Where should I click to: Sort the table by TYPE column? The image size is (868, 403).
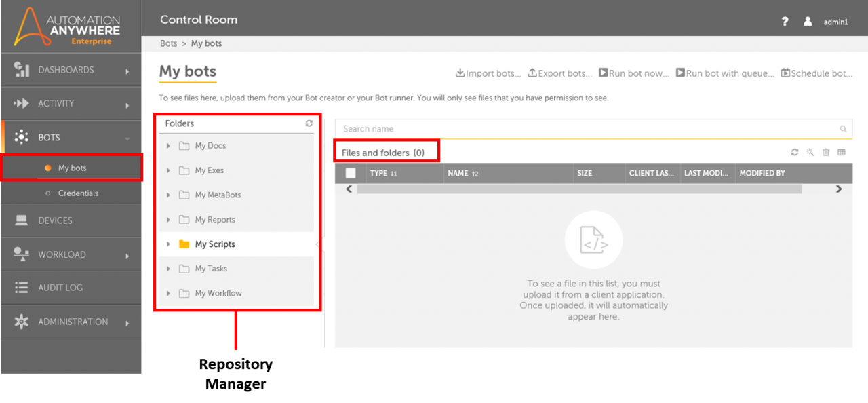[x=404, y=173]
